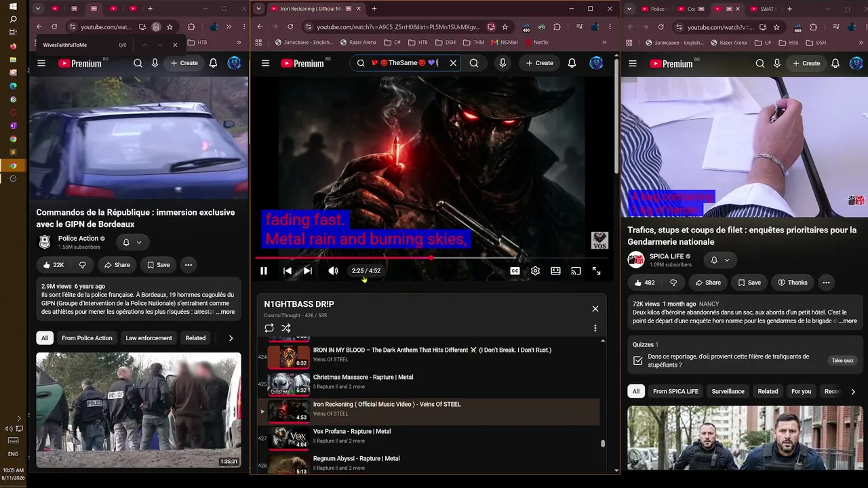The width and height of the screenshot is (868, 488).
Task: Close the N1GHTBASS DR!P playlist panel
Action: 595,308
